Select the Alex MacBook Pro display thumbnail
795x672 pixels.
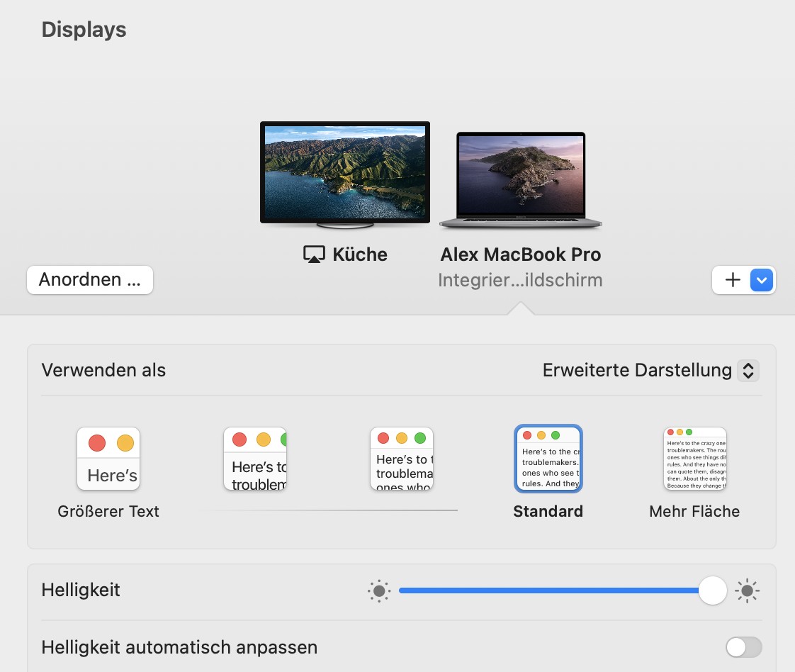[x=521, y=179]
